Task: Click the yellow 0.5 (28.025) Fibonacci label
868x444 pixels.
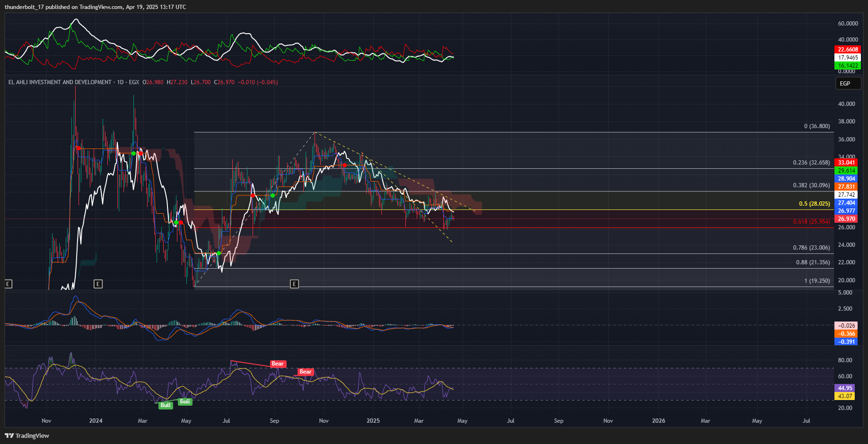Action: pos(815,204)
